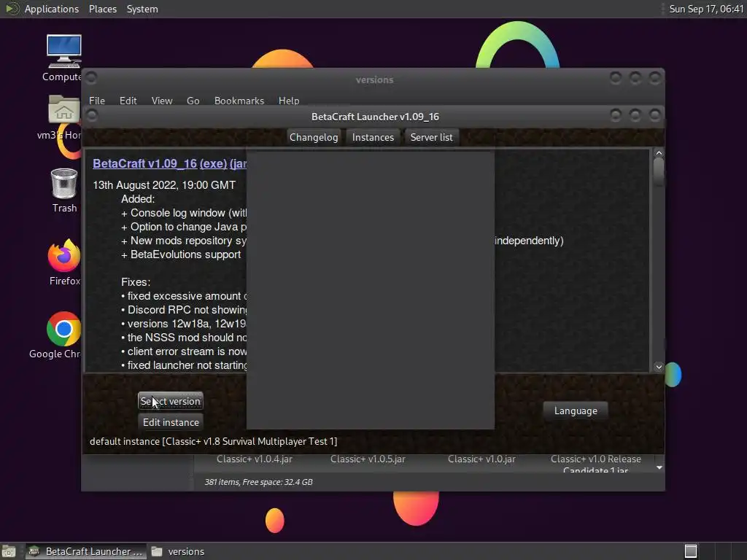Viewport: 747px width, 560px height.
Task: Switch to the Instances tab
Action: (x=373, y=137)
